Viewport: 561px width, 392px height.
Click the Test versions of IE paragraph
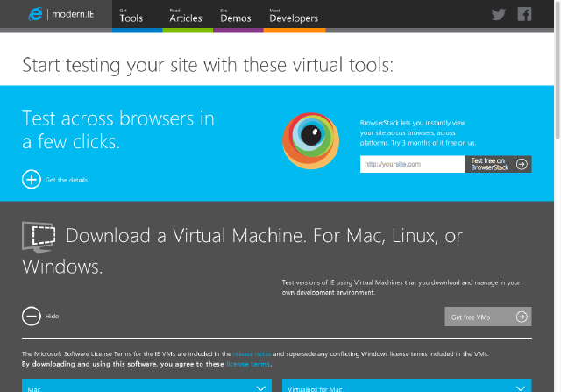click(x=401, y=288)
